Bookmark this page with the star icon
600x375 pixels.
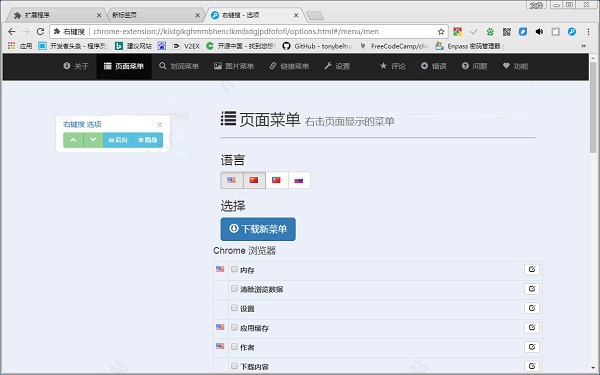coord(441,32)
